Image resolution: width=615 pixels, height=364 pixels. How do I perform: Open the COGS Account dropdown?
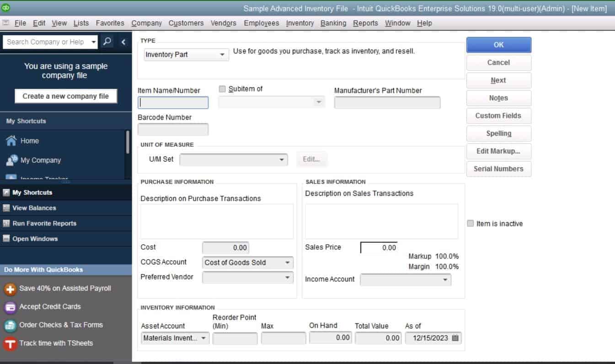coord(248,262)
